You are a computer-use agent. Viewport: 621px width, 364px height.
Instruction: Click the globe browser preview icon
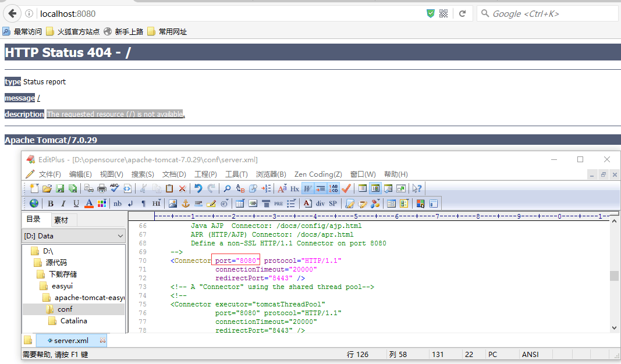pyautogui.click(x=34, y=204)
